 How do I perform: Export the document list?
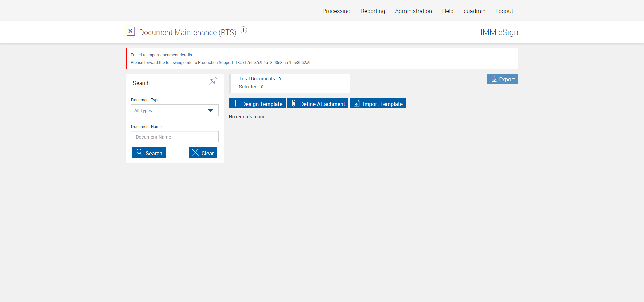pos(503,79)
